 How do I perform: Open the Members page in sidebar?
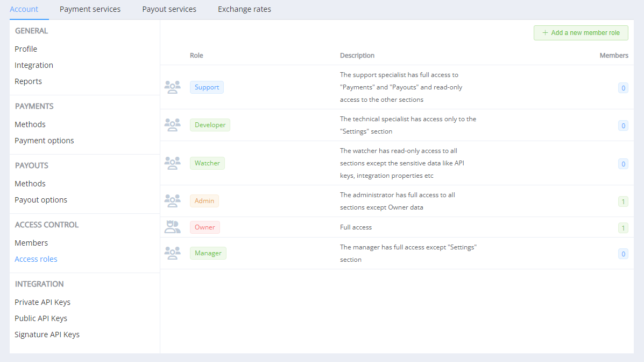pyautogui.click(x=31, y=243)
